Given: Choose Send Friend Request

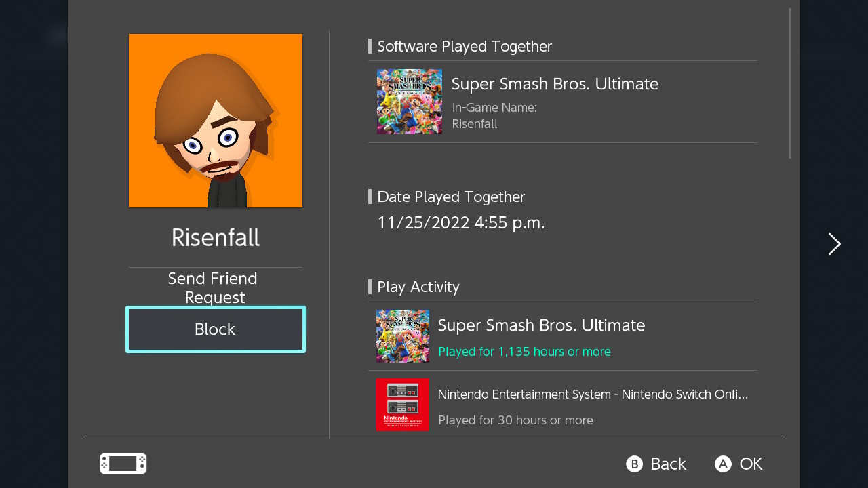Looking at the screenshot, I should [x=213, y=287].
